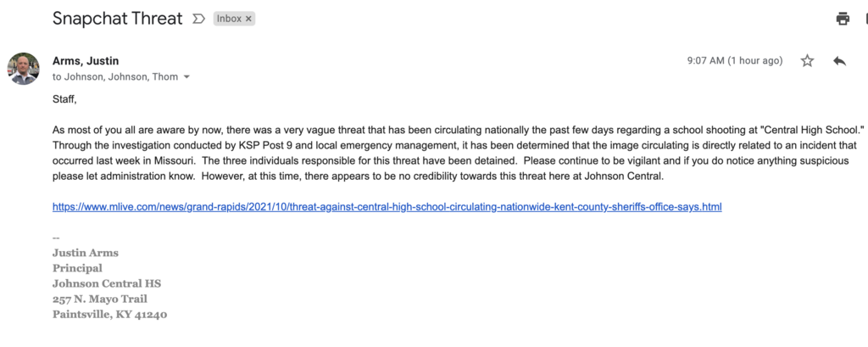Open the mlive.com news article link

coord(387,207)
